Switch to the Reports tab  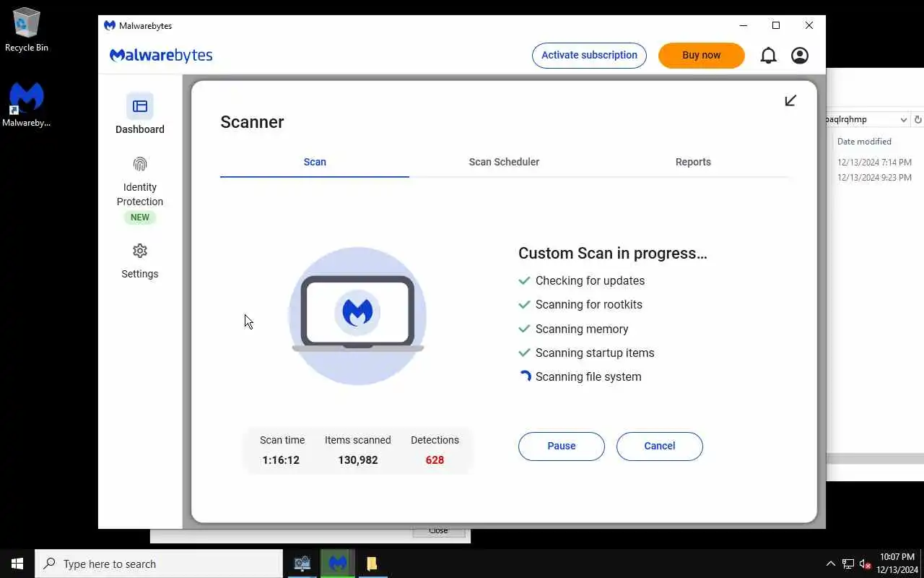pyautogui.click(x=693, y=162)
